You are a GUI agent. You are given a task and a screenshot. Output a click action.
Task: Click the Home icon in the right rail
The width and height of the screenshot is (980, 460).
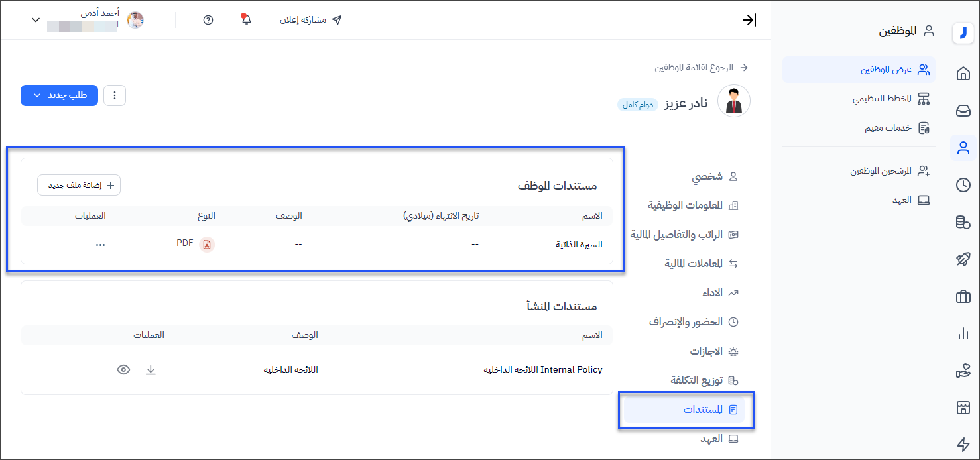pos(963,74)
